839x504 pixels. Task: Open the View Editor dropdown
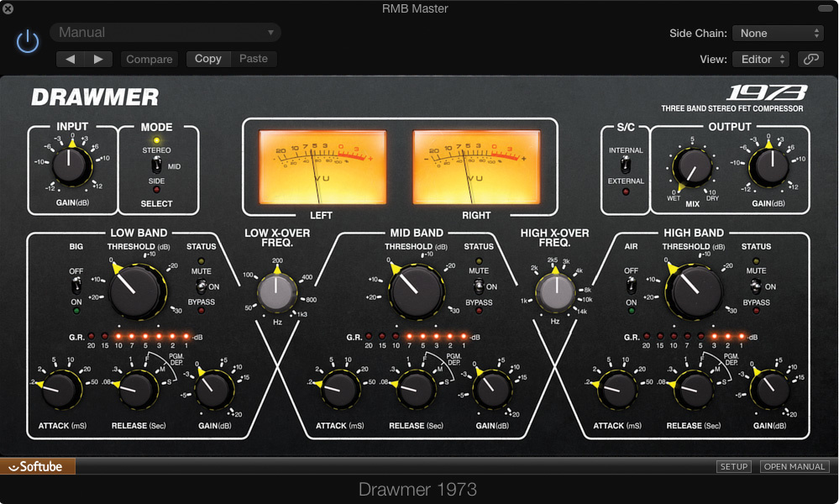point(760,60)
